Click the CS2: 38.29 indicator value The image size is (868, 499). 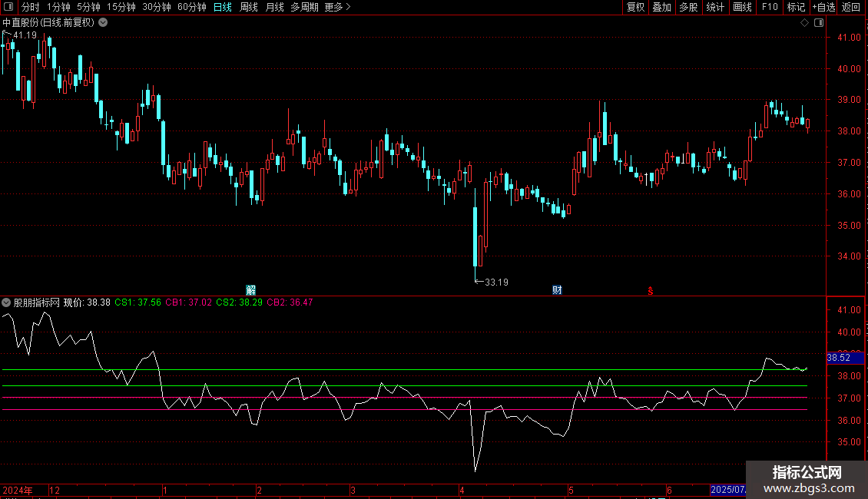pos(239,302)
